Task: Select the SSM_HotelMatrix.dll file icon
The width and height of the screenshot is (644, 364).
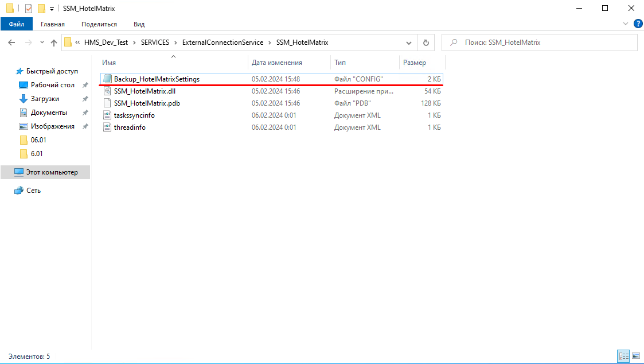Action: point(107,91)
